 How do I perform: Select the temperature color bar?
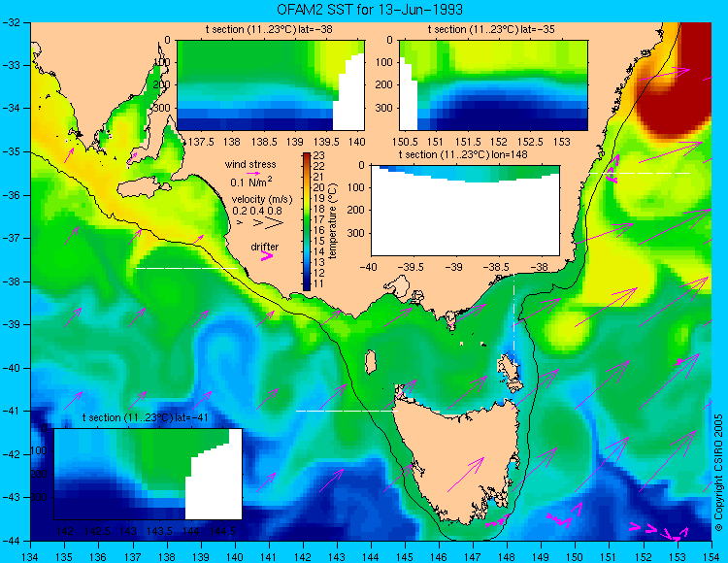[307, 221]
